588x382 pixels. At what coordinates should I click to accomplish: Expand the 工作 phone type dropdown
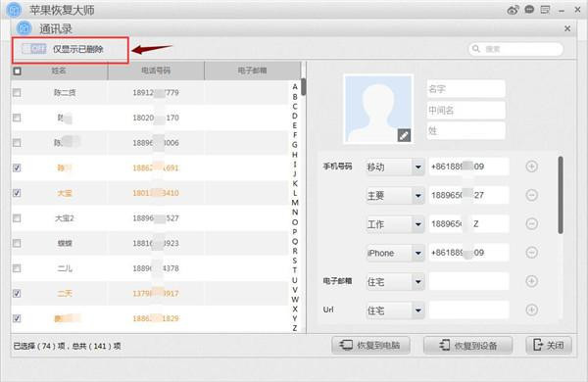(x=417, y=224)
